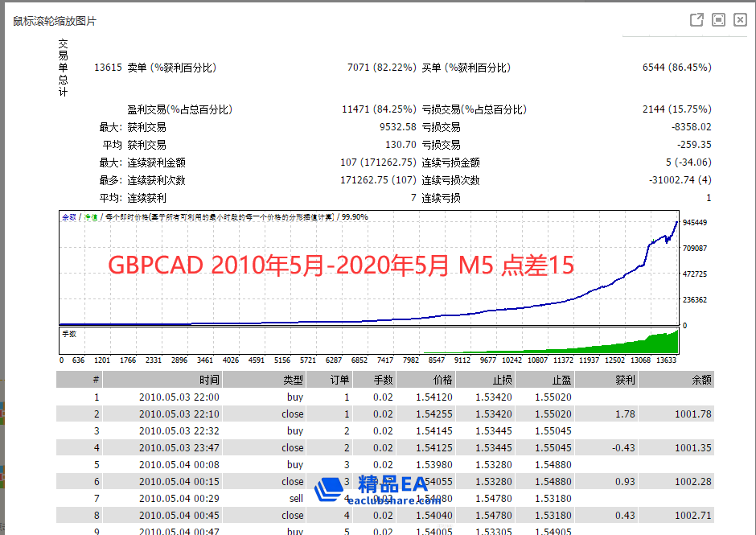Click the fullscreen view icon

(719, 20)
